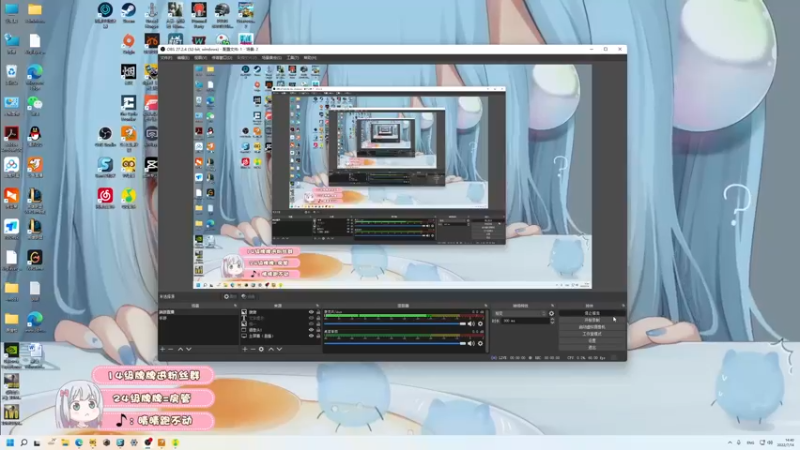Screen dimensions: 800x450
Task: Toggle visibility eye of the top image source
Action: (x=311, y=312)
